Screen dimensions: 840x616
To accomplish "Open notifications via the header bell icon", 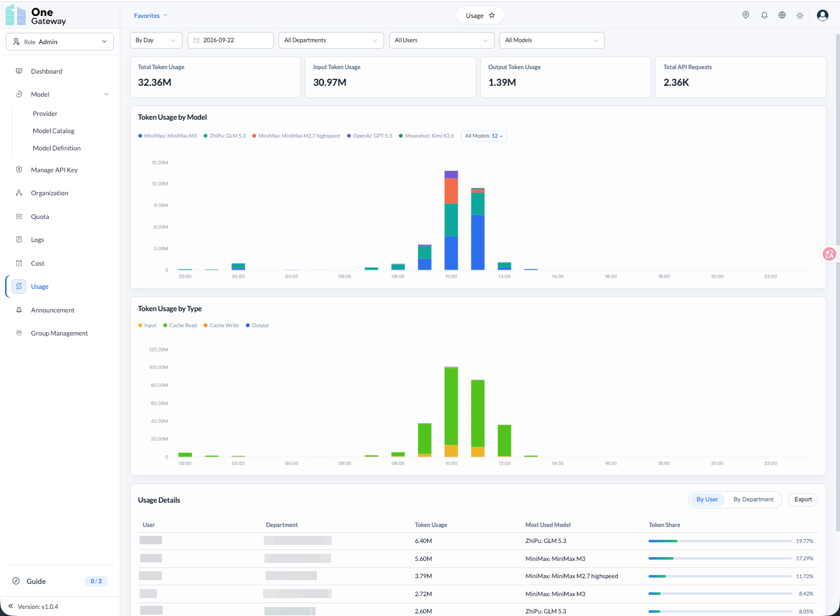I will pyautogui.click(x=764, y=15).
